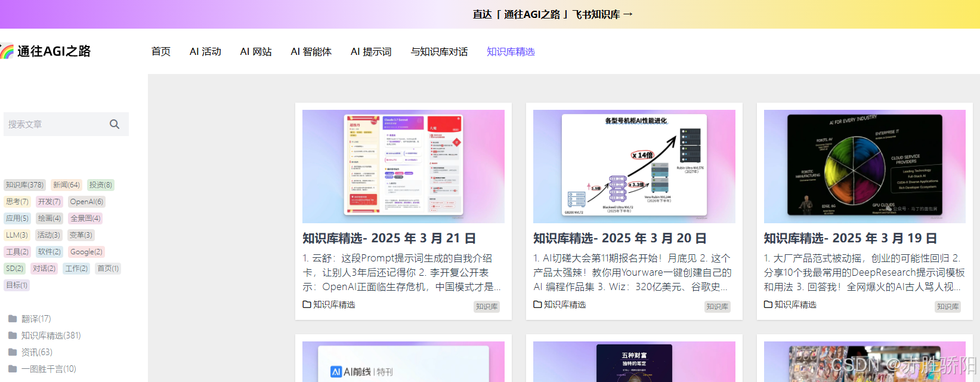980x382 pixels.
Task: Filter by the 软件(2) tag
Action: (x=49, y=252)
